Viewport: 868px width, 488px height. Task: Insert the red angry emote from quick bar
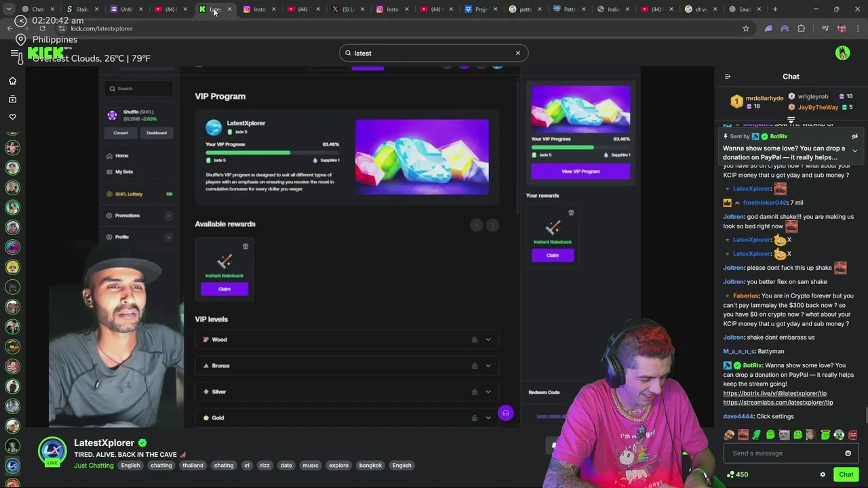(x=852, y=434)
